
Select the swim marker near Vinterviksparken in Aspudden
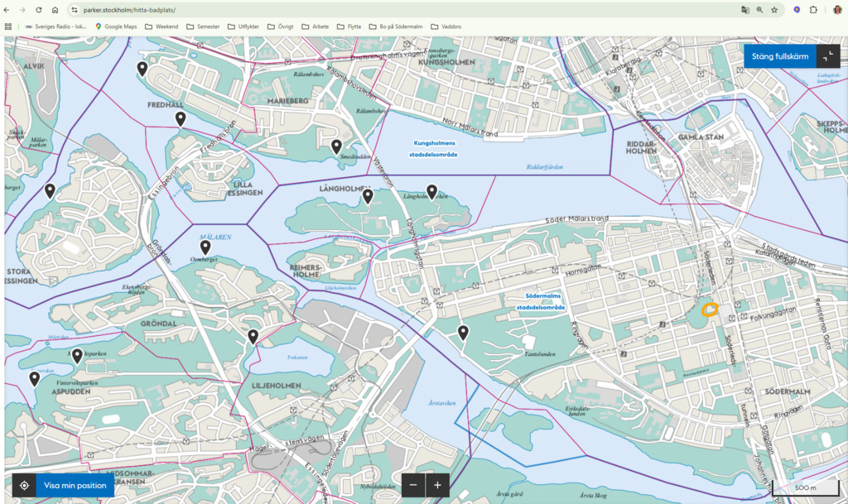(x=34, y=377)
